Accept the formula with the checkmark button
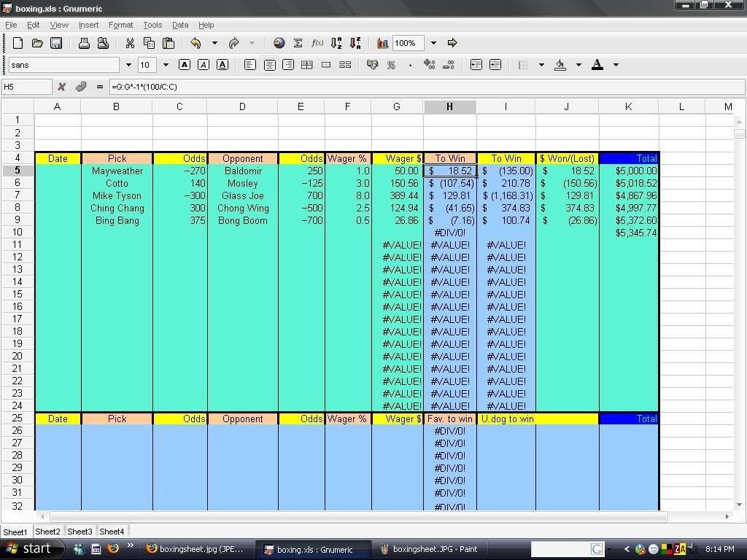The width and height of the screenshot is (747, 560). click(81, 87)
